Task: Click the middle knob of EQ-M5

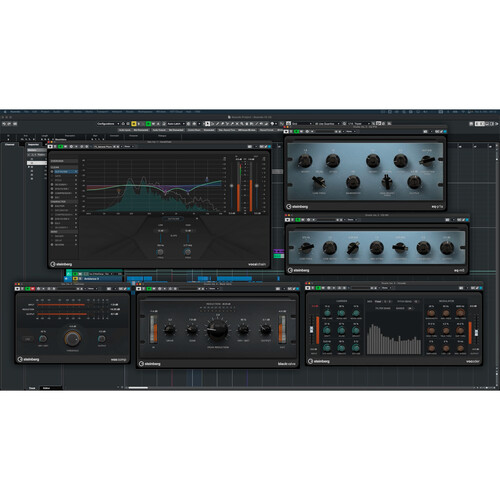Action: click(376, 248)
